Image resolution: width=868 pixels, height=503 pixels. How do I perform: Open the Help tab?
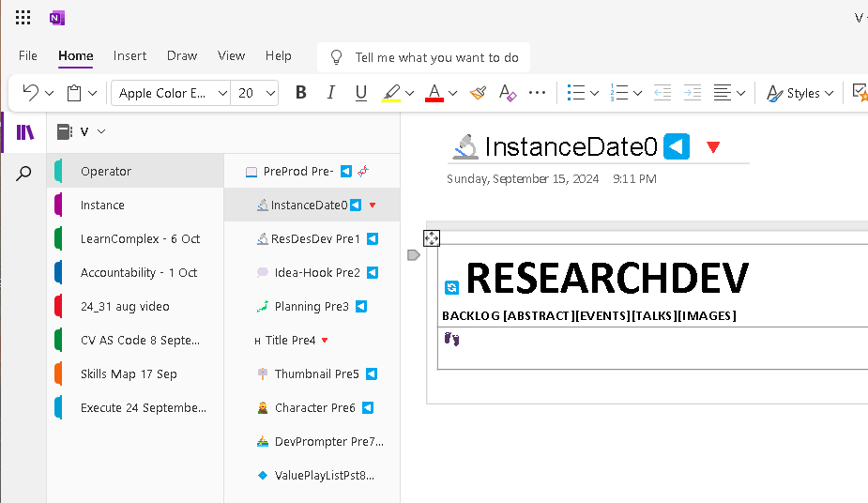tap(279, 56)
